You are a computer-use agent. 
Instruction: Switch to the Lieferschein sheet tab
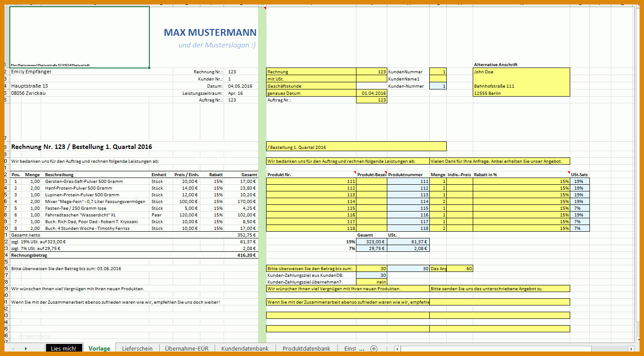137,349
